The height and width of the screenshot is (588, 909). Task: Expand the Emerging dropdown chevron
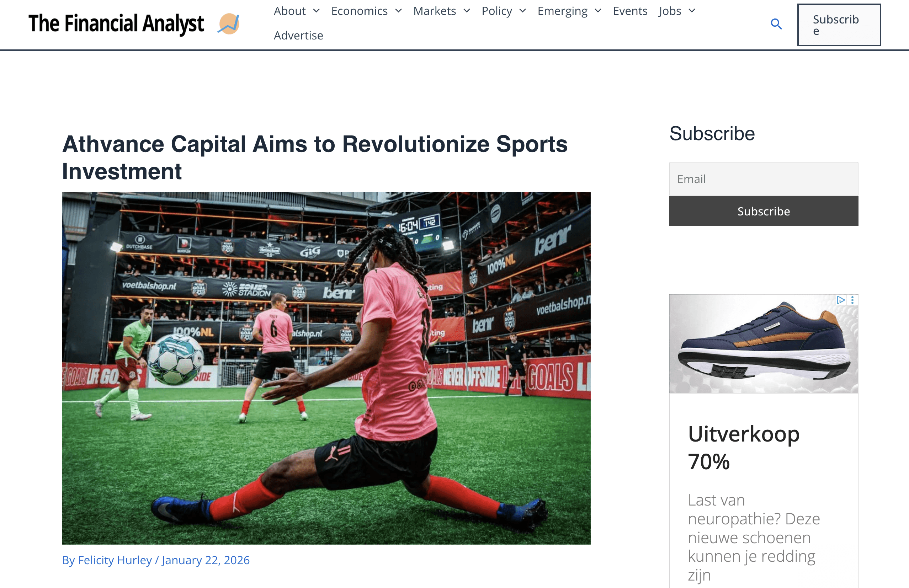point(598,11)
